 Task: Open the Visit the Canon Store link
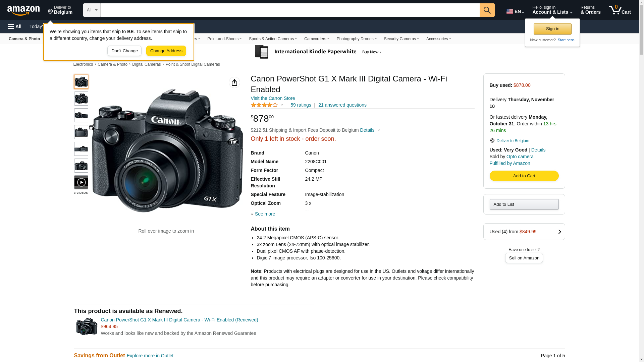[273, 98]
